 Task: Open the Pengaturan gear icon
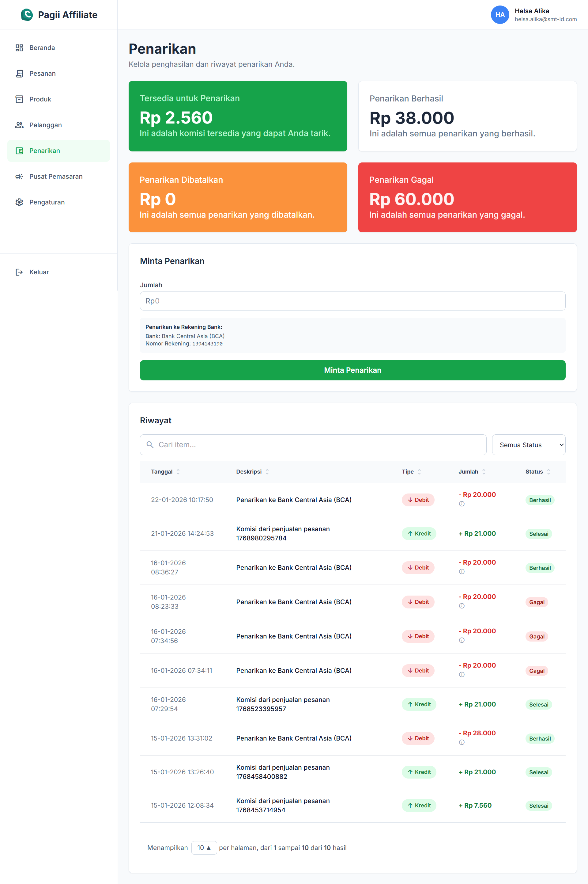coord(20,202)
